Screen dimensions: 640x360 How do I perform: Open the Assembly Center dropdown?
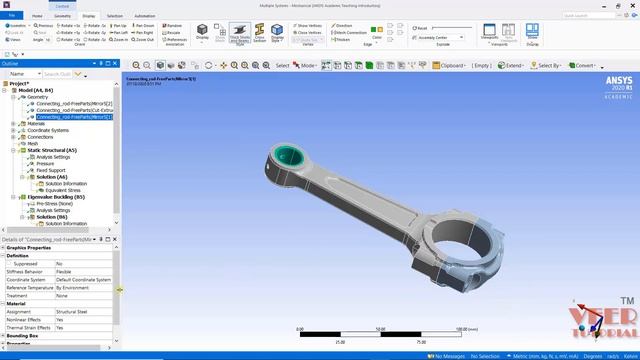pyautogui.click(x=440, y=38)
